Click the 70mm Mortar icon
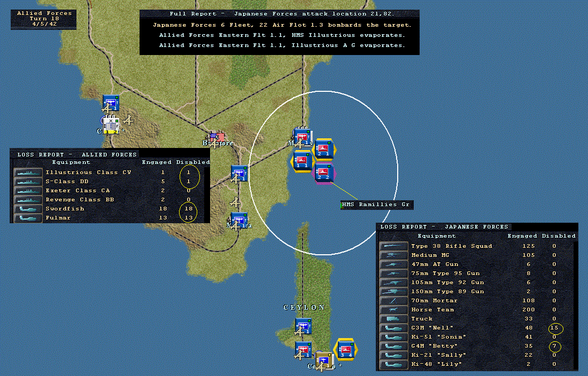The image size is (588, 376). pos(394,301)
